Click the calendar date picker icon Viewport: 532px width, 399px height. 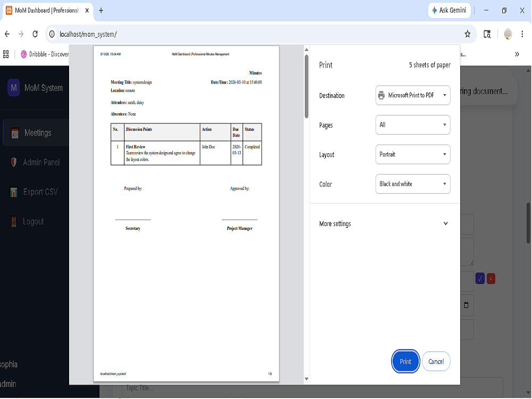[466, 305]
